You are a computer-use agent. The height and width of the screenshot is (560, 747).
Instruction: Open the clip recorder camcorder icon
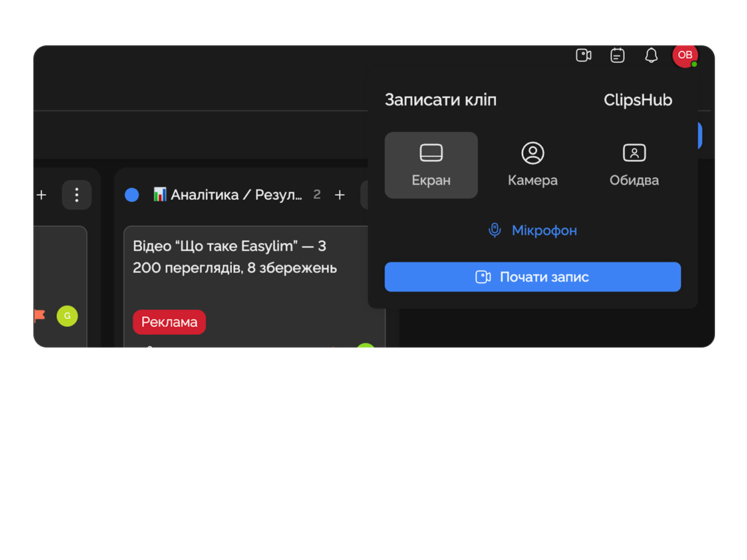click(583, 55)
